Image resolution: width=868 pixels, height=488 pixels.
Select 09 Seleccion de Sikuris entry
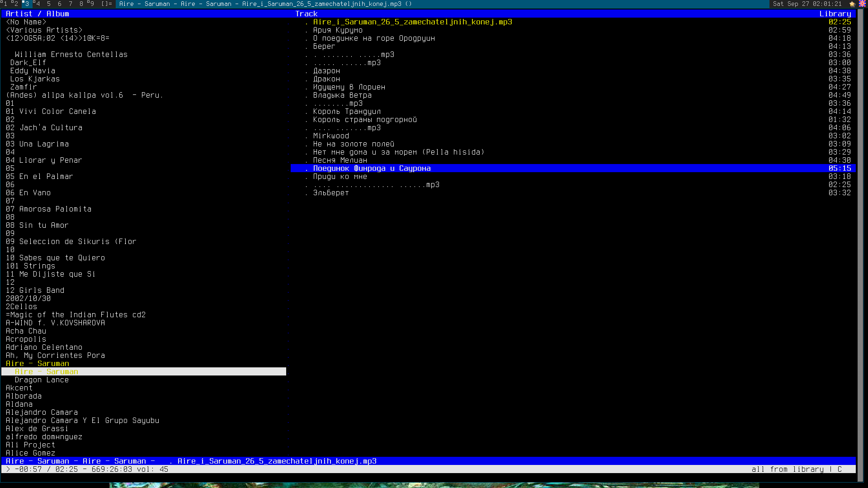[x=71, y=242]
